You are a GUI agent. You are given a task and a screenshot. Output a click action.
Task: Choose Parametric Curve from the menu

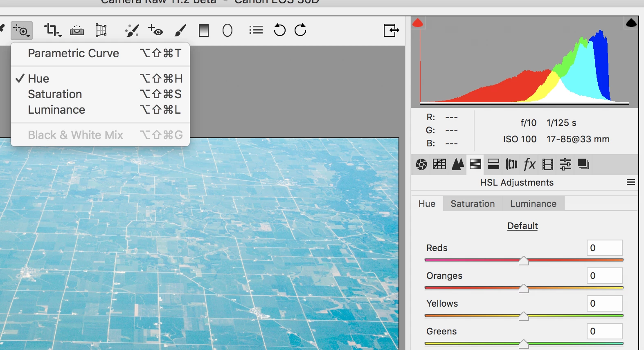click(100, 54)
